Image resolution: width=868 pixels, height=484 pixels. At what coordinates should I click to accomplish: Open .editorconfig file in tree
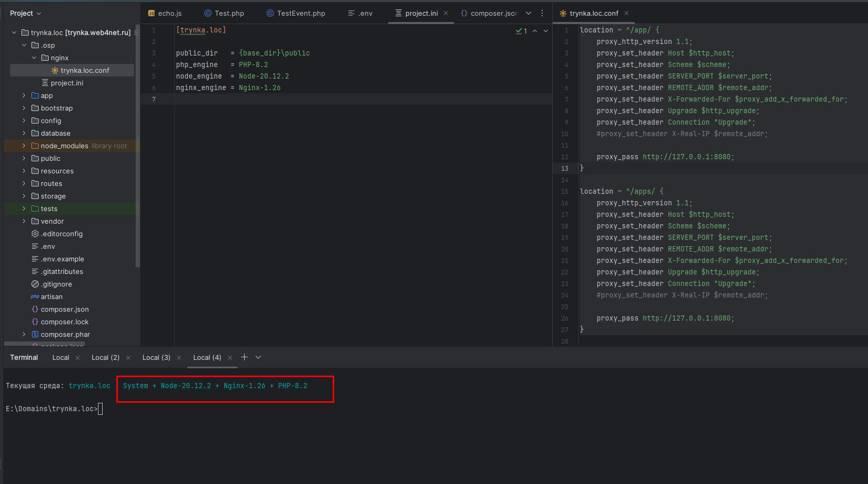[x=62, y=234]
